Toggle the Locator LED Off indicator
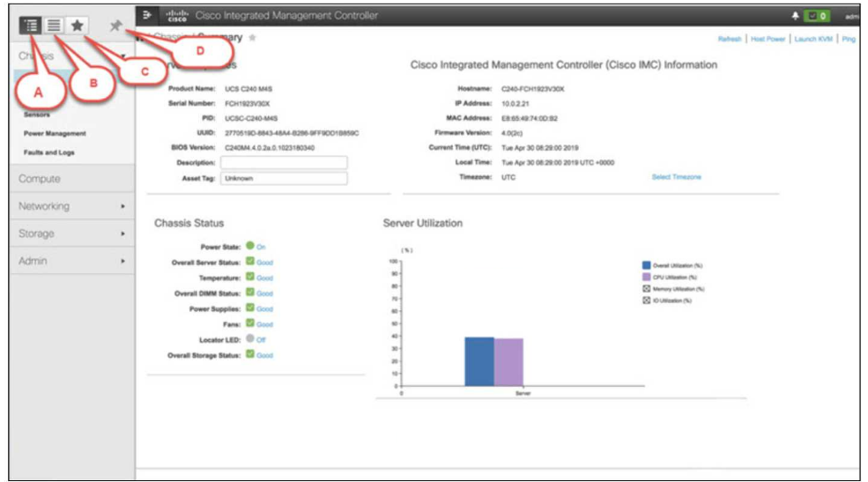The width and height of the screenshot is (868, 482). click(250, 339)
